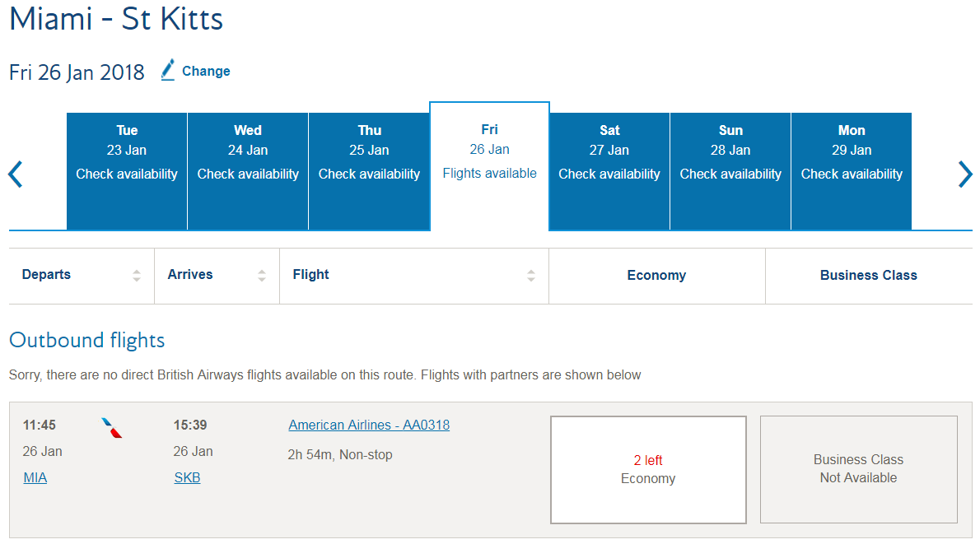Viewport: 980px width, 544px height.
Task: Choose the Thu 25 Jan date tab
Action: [x=370, y=171]
